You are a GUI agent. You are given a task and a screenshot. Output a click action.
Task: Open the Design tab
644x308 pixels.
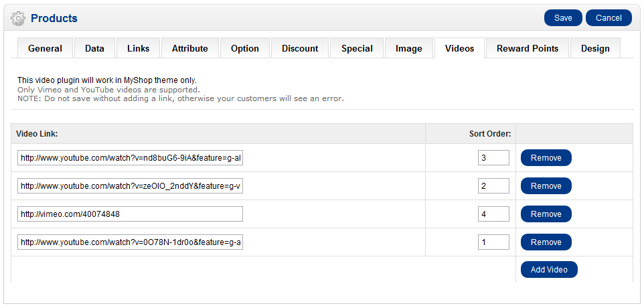click(x=595, y=48)
